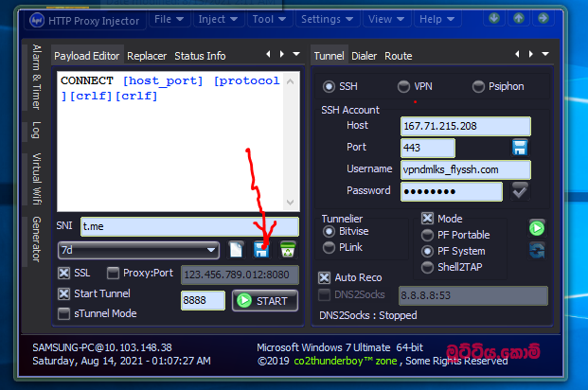This screenshot has height=390, width=588.
Task: Click the Password input field
Action: [452, 191]
